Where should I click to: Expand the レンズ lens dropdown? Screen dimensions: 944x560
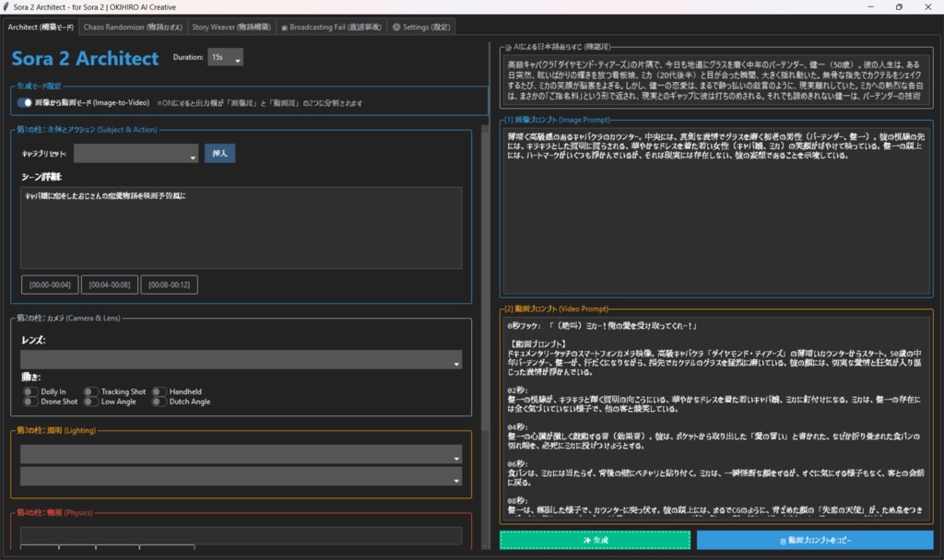pyautogui.click(x=240, y=362)
